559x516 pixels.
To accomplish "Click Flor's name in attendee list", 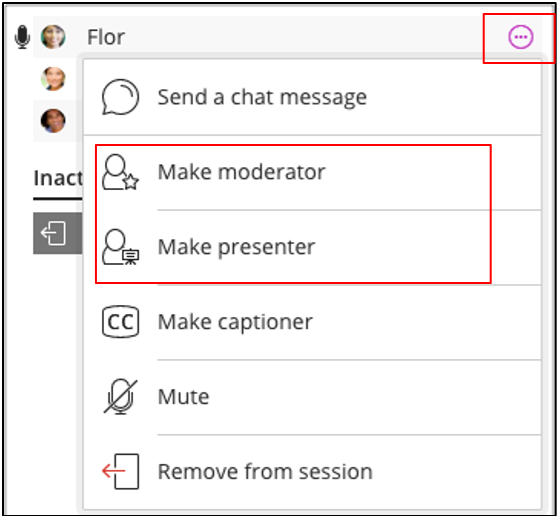I will 106,37.
